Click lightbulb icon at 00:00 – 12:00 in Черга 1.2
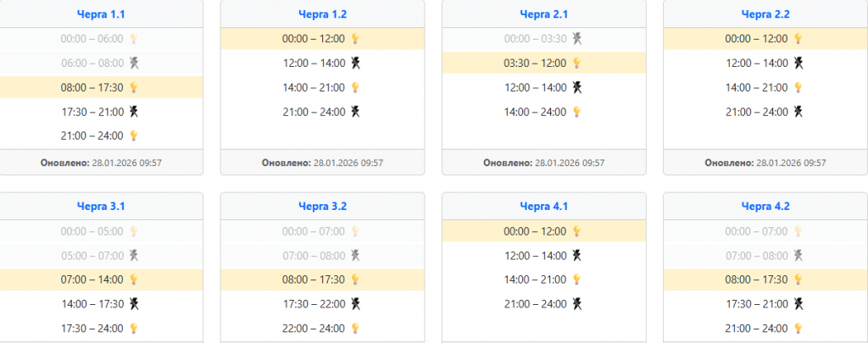 tap(356, 38)
